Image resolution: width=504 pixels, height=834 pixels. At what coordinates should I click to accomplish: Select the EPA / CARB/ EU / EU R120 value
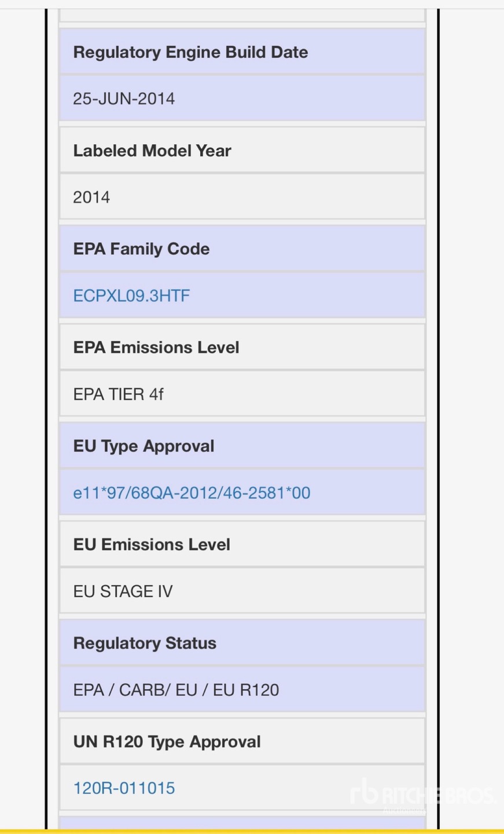click(x=176, y=690)
